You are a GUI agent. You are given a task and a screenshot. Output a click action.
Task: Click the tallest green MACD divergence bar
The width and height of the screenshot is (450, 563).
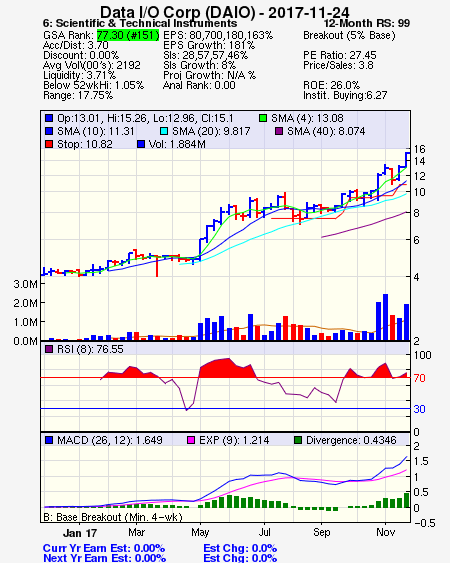click(407, 500)
